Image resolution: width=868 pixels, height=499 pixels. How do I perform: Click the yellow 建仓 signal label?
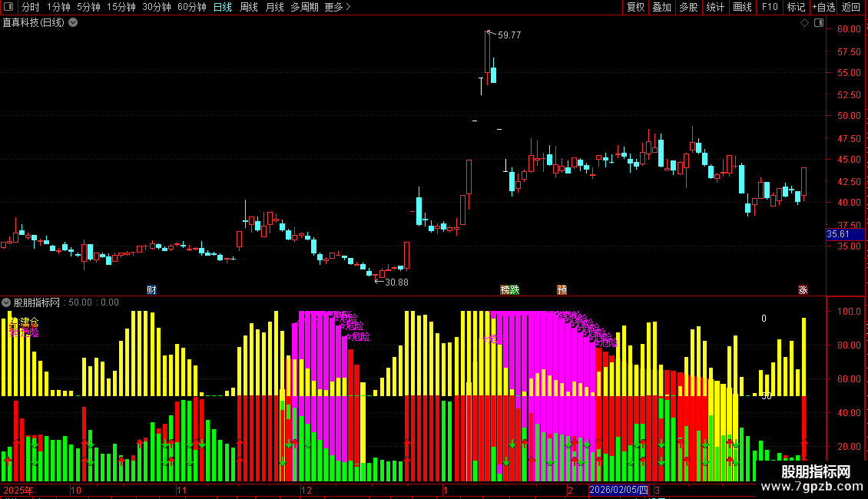28,322
